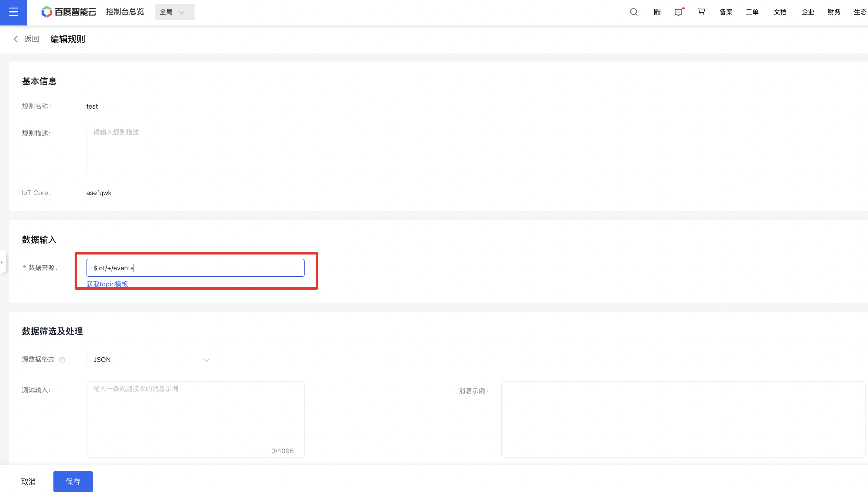
Task: Click the 获取topic模板 link
Action: (x=107, y=284)
